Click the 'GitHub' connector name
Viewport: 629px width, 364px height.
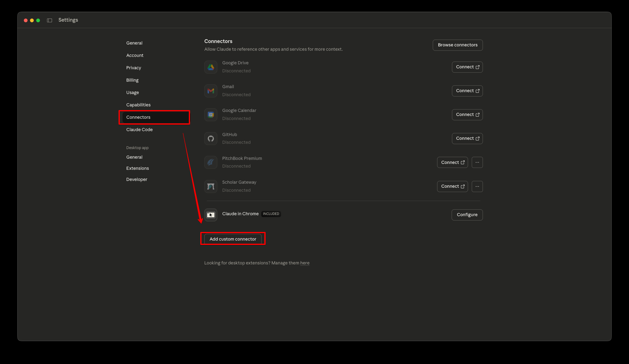pyautogui.click(x=230, y=135)
